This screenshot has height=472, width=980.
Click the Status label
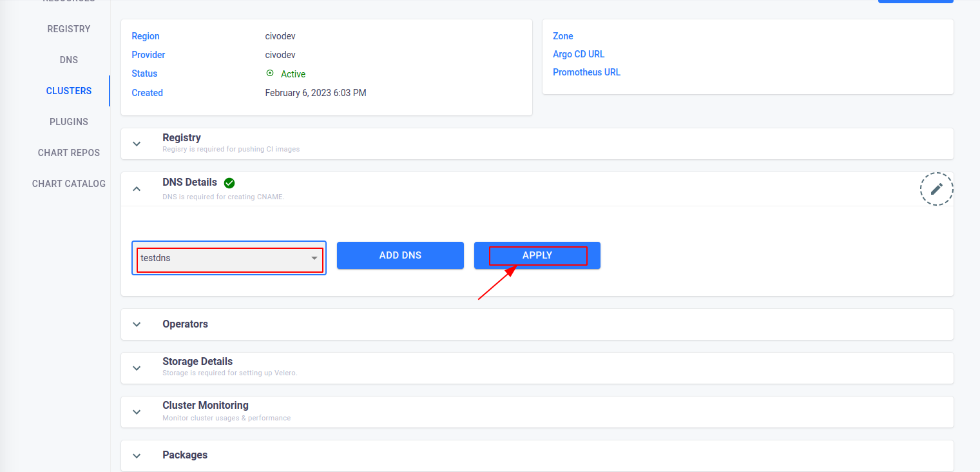[144, 74]
